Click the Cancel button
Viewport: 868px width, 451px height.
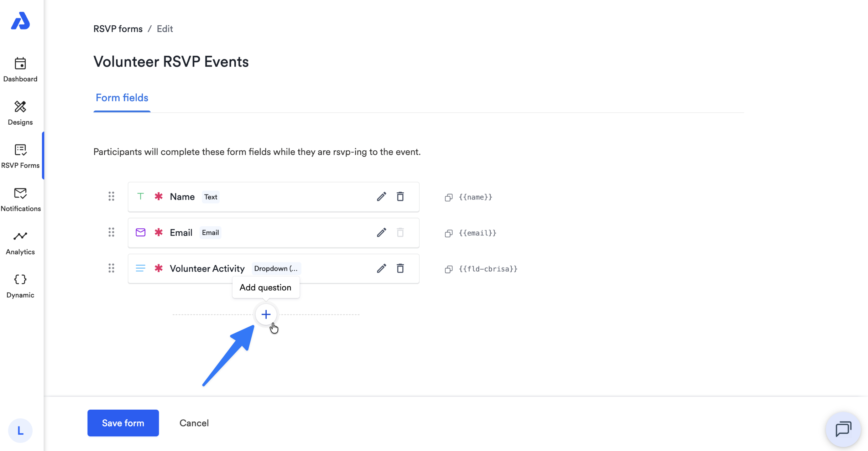coord(194,423)
